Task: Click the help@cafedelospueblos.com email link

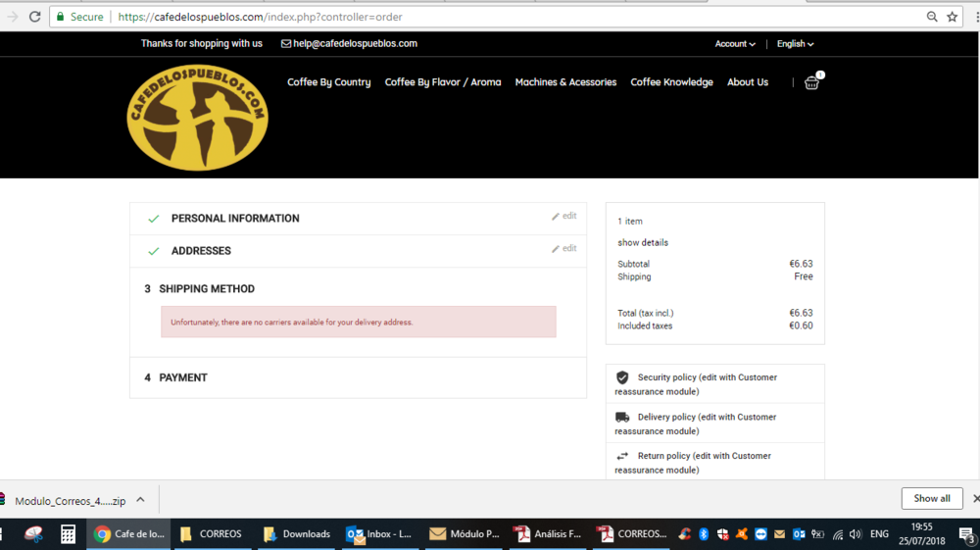Action: pyautogui.click(x=355, y=44)
